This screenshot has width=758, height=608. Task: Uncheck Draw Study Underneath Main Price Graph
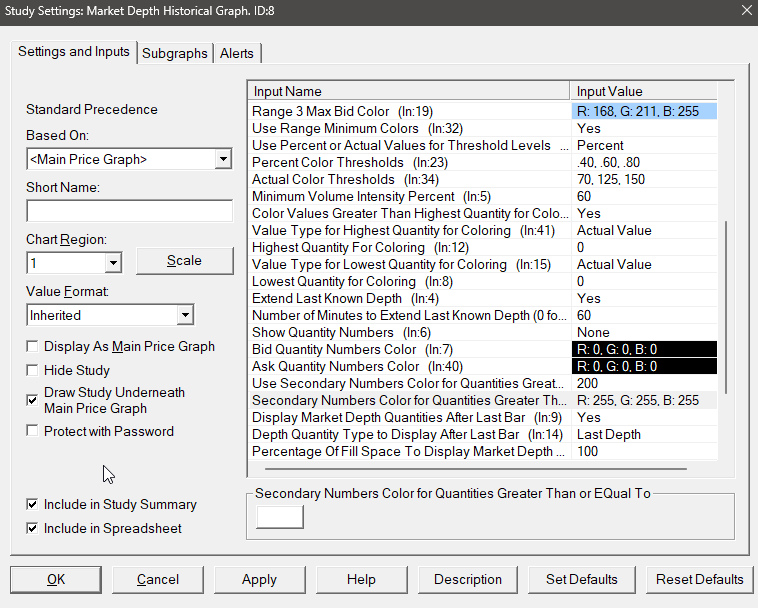tap(33, 399)
